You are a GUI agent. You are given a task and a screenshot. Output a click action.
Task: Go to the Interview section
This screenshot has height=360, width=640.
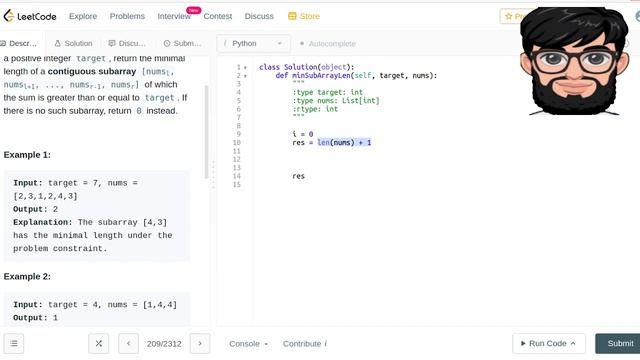click(x=174, y=16)
